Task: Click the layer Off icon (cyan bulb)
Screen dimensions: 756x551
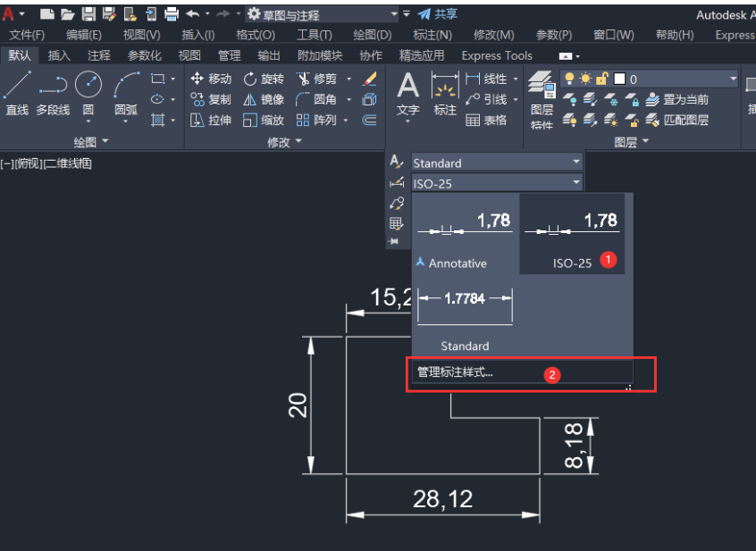Action: tap(569, 100)
